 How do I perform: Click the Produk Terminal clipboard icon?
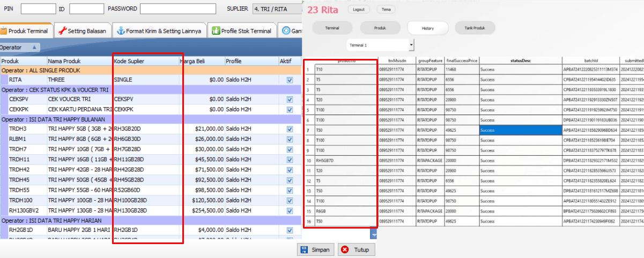[4, 31]
